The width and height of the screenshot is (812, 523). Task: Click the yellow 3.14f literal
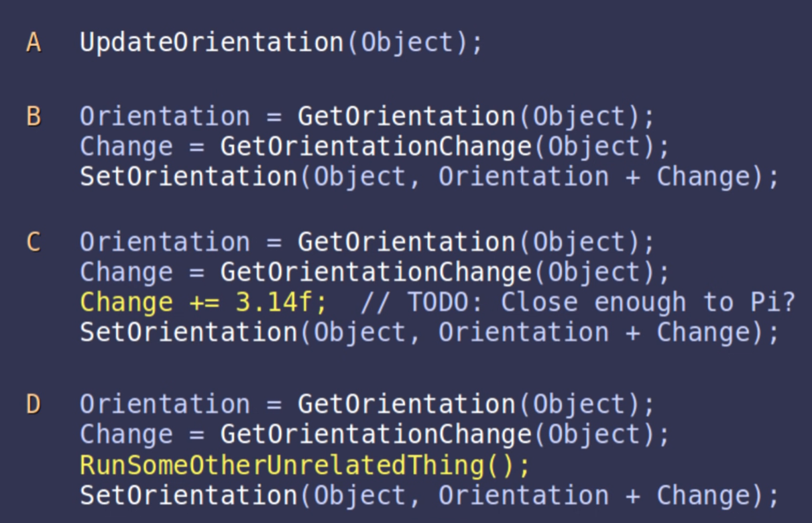274,302
